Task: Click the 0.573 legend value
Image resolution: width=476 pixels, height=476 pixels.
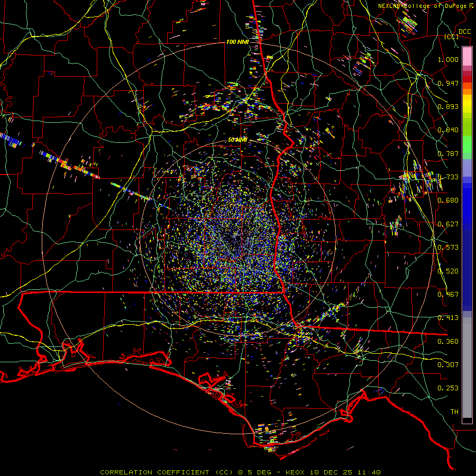Action: 448,248
